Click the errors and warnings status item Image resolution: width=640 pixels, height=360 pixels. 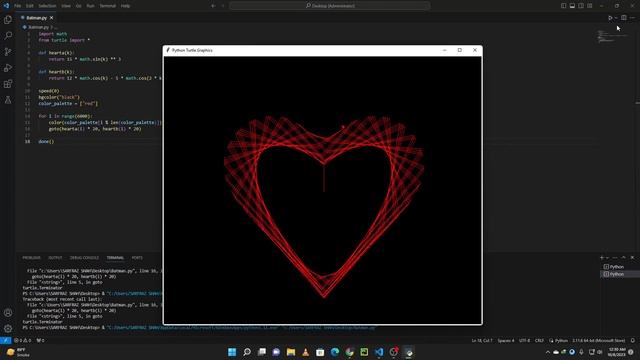22,340
